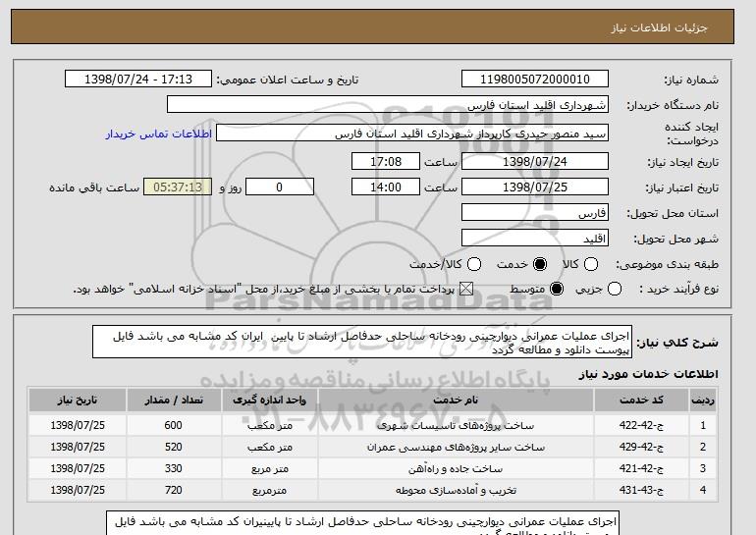Select service code ج-42-429 cell
Image resolution: width=756 pixels, height=535 pixels.
click(x=641, y=447)
